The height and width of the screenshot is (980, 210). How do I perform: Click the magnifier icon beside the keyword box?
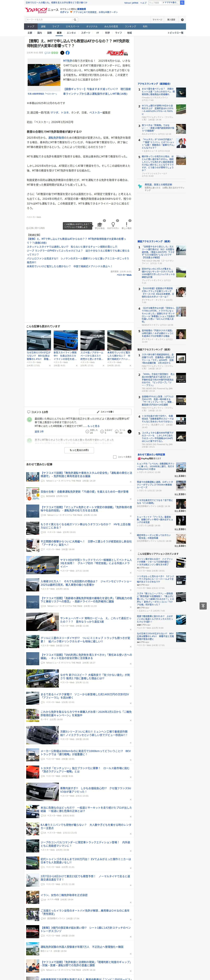pyautogui.click(x=75, y=19)
